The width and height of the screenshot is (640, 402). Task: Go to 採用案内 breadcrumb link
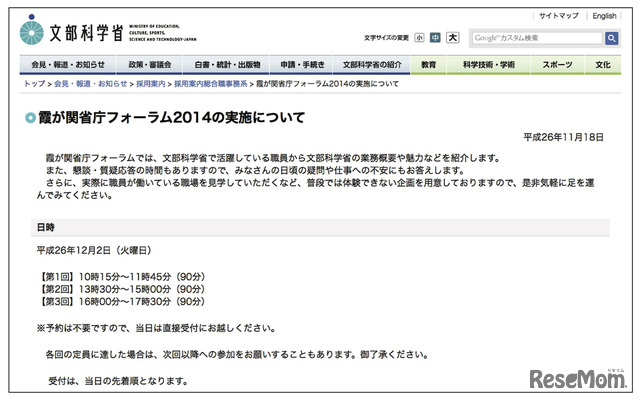point(151,84)
